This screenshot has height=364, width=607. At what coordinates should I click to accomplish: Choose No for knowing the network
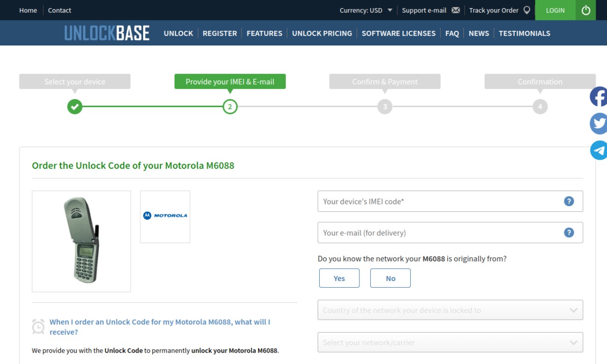tap(390, 278)
